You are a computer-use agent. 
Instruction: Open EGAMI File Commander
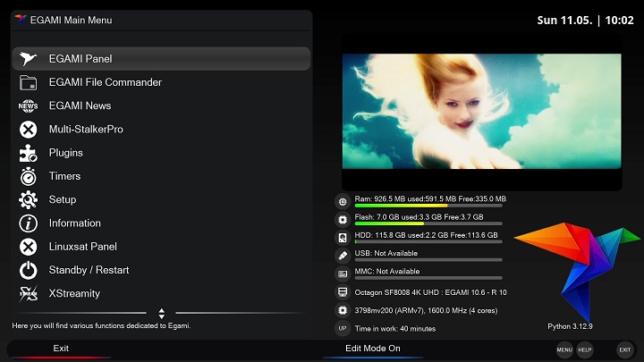(x=161, y=82)
